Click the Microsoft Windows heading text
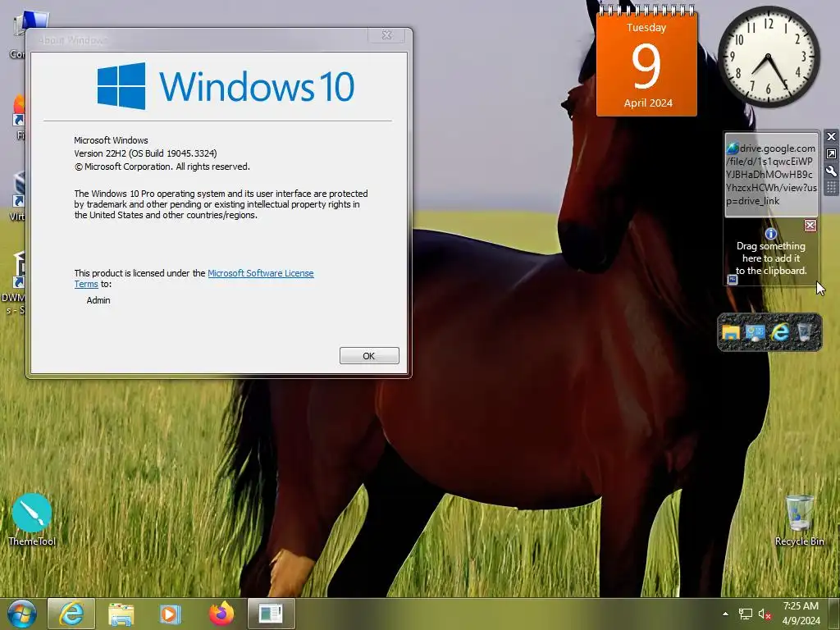 [111, 140]
